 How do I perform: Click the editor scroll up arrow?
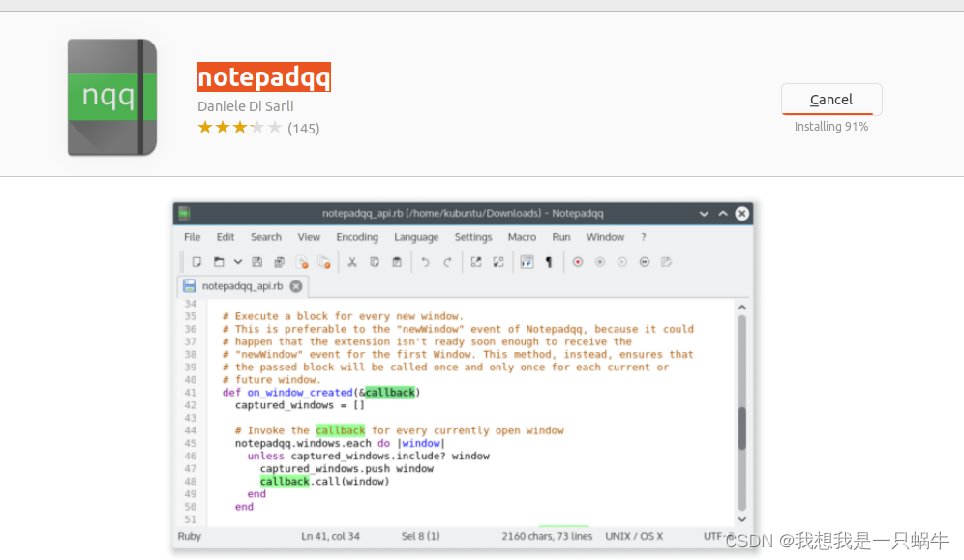point(742,307)
